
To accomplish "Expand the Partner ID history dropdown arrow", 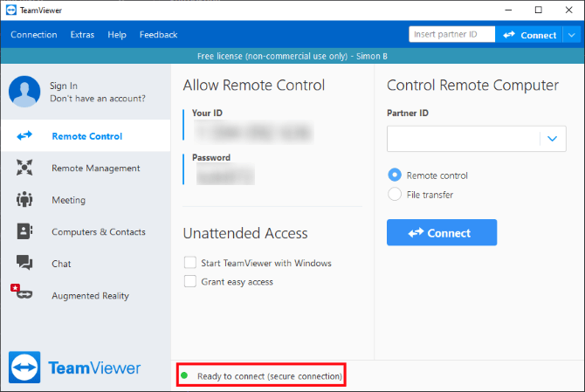I will pos(553,139).
